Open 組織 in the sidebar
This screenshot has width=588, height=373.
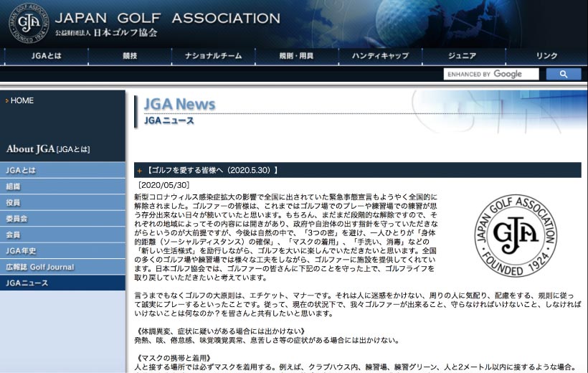14,186
